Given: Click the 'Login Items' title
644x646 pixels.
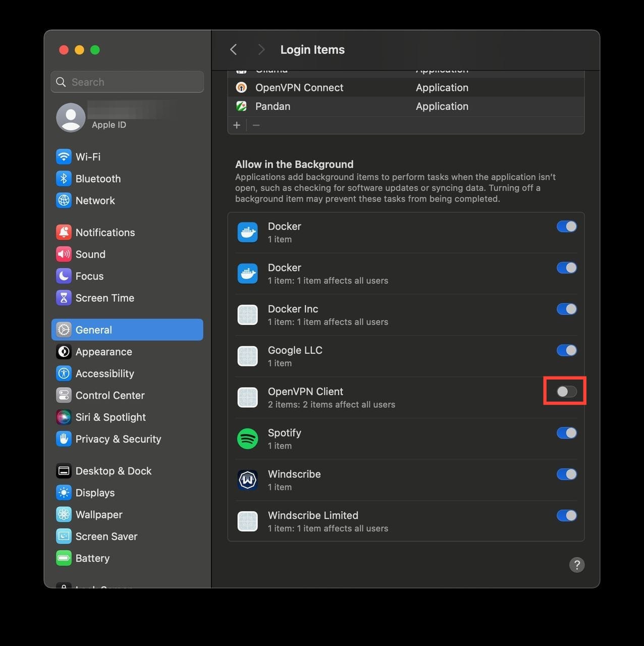Looking at the screenshot, I should pos(312,49).
